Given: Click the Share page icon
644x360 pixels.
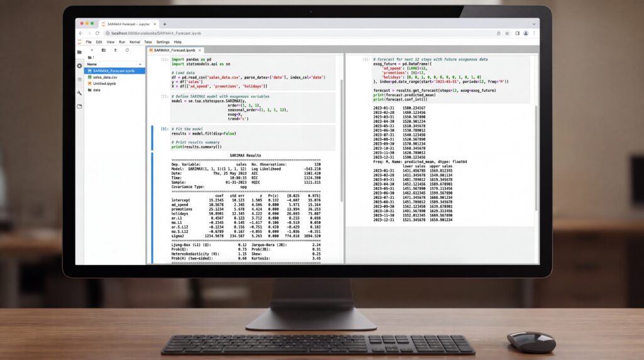Looking at the screenshot, I should pyautogui.click(x=499, y=33).
